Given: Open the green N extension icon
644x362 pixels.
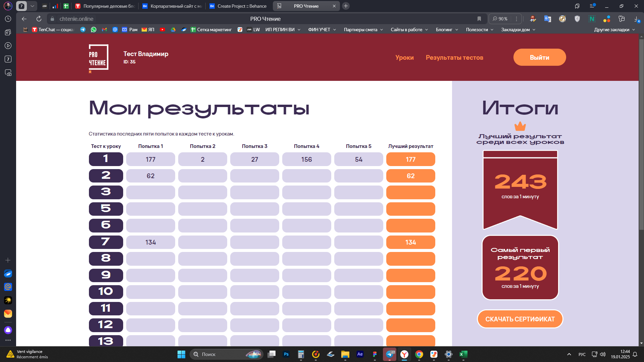Looking at the screenshot, I should click(592, 19).
